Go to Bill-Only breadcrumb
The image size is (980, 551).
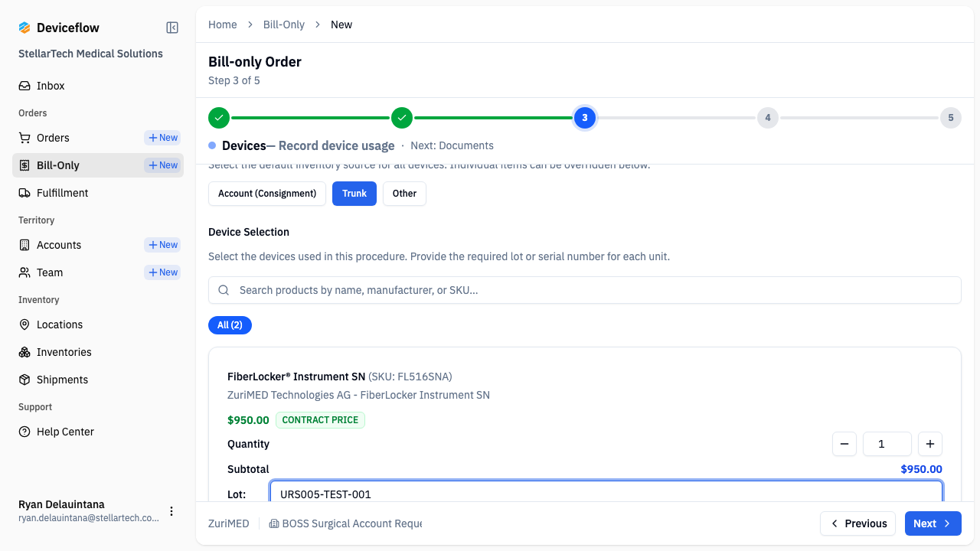tap(283, 24)
